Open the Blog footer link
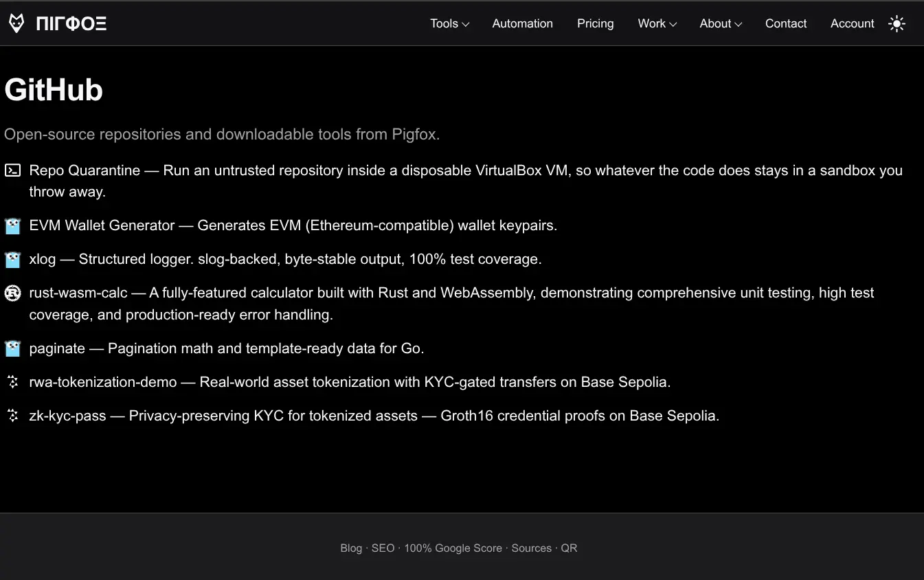924x580 pixels. click(351, 548)
